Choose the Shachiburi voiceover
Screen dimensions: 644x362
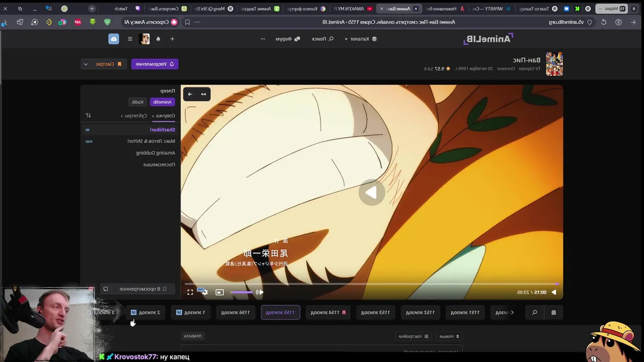(x=130, y=130)
